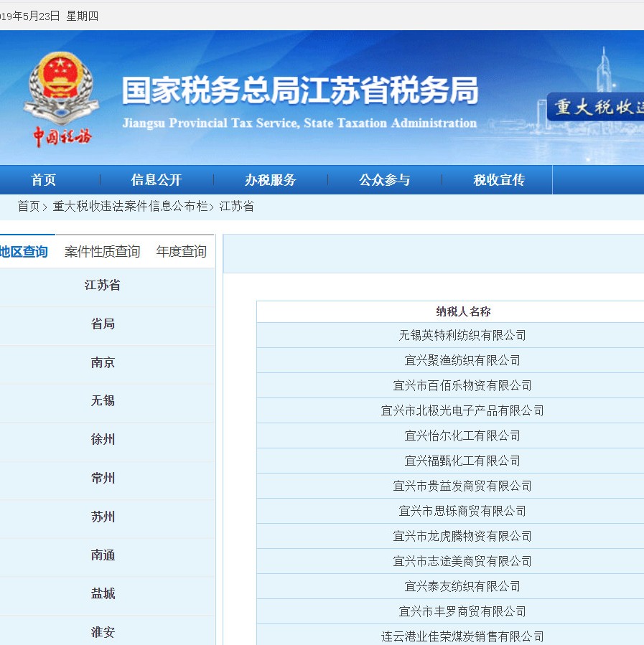Open the 信息公开 navigation menu
This screenshot has height=645, width=644.
(157, 180)
